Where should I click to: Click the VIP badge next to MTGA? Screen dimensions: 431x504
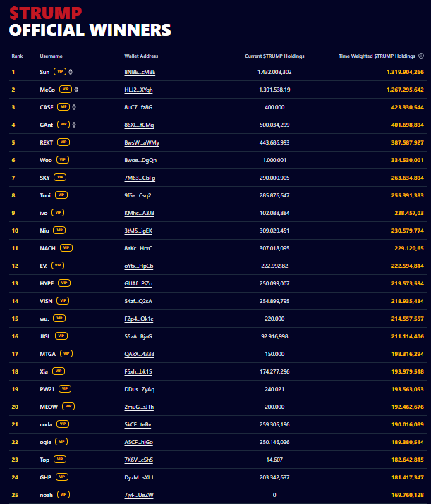pyautogui.click(x=66, y=354)
